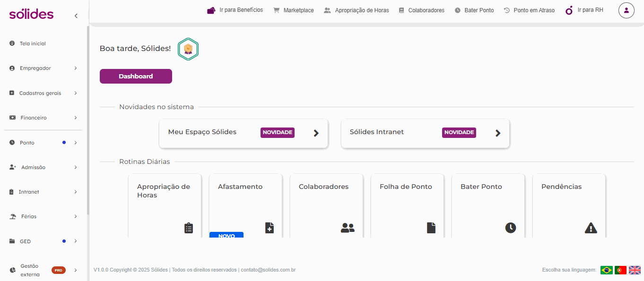Open the Meu Espaço Sólides novelty card

(x=244, y=133)
